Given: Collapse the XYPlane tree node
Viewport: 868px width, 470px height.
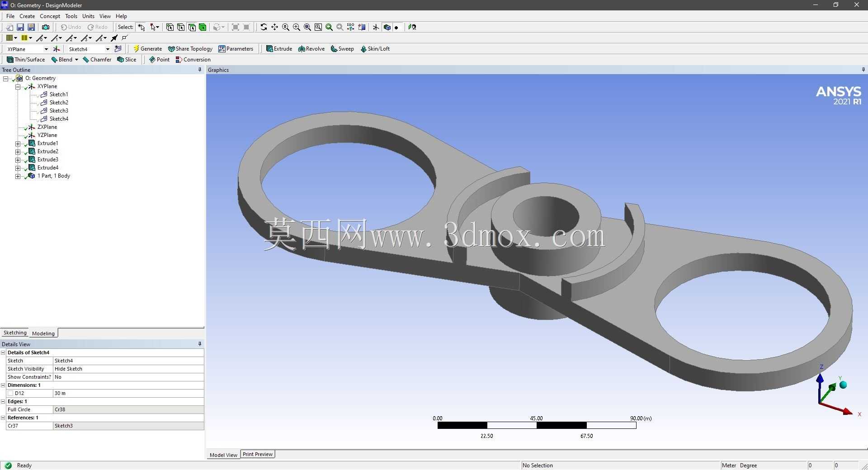Looking at the screenshot, I should (18, 87).
